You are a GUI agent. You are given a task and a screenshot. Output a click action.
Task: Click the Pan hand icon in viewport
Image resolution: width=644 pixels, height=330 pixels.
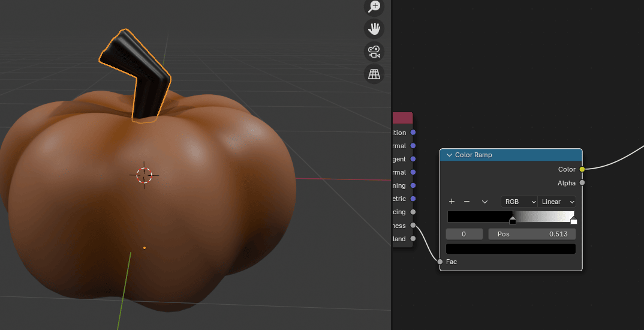tap(374, 29)
